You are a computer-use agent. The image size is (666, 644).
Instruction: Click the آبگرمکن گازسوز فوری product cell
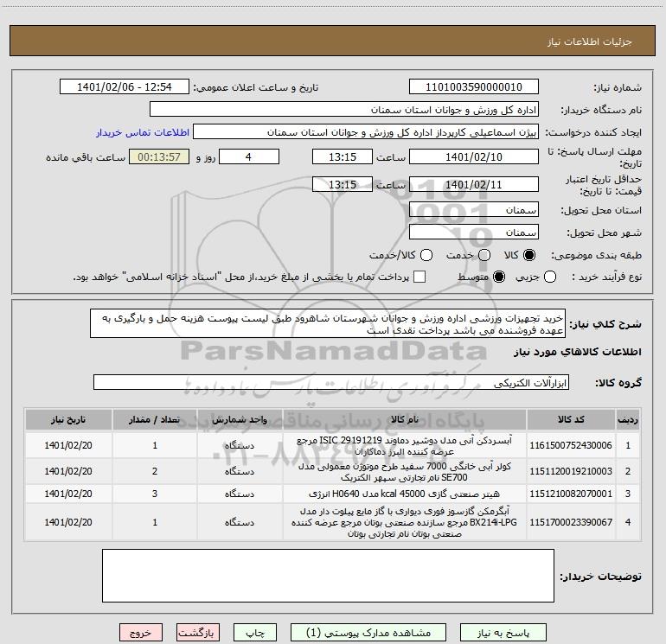coord(405,522)
